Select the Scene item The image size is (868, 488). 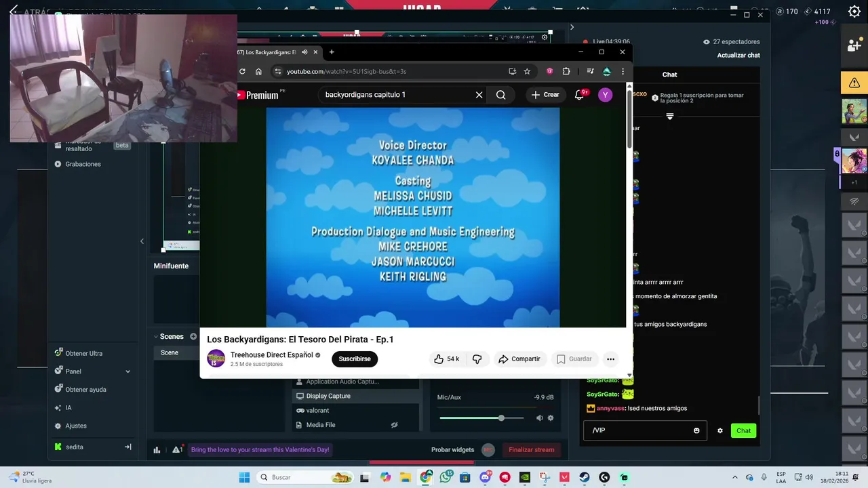point(176,352)
